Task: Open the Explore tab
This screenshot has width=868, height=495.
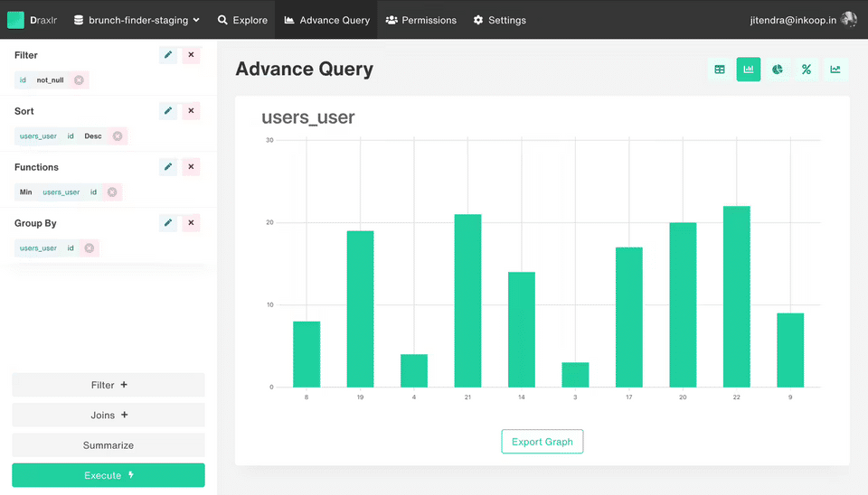Action: 242,20
